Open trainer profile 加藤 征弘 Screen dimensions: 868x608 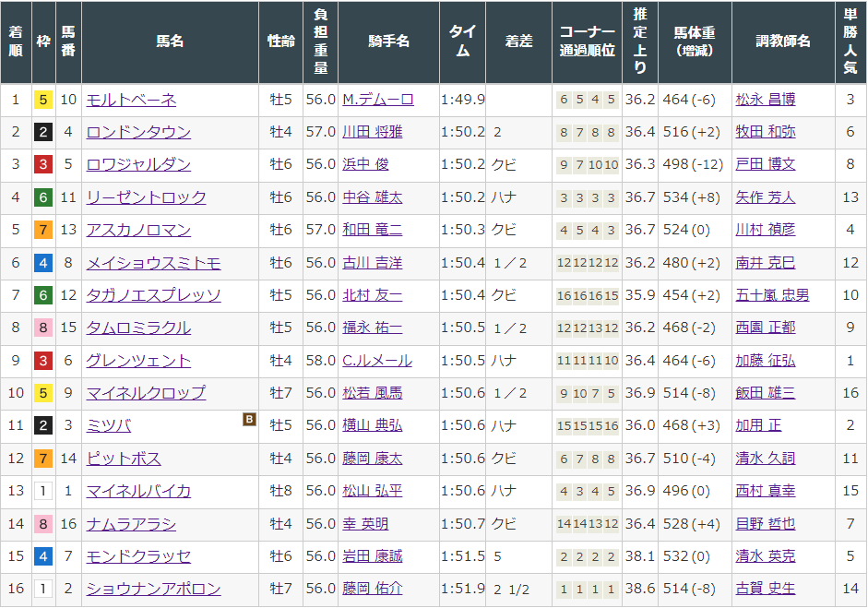(x=766, y=361)
